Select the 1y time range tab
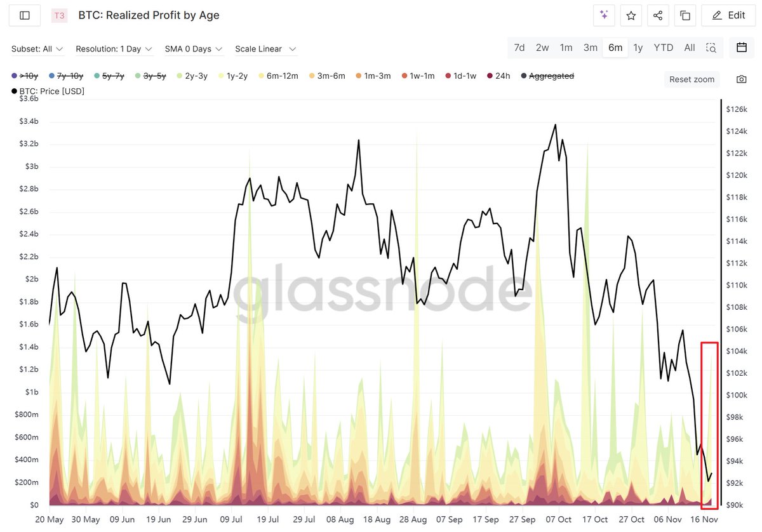 click(638, 48)
